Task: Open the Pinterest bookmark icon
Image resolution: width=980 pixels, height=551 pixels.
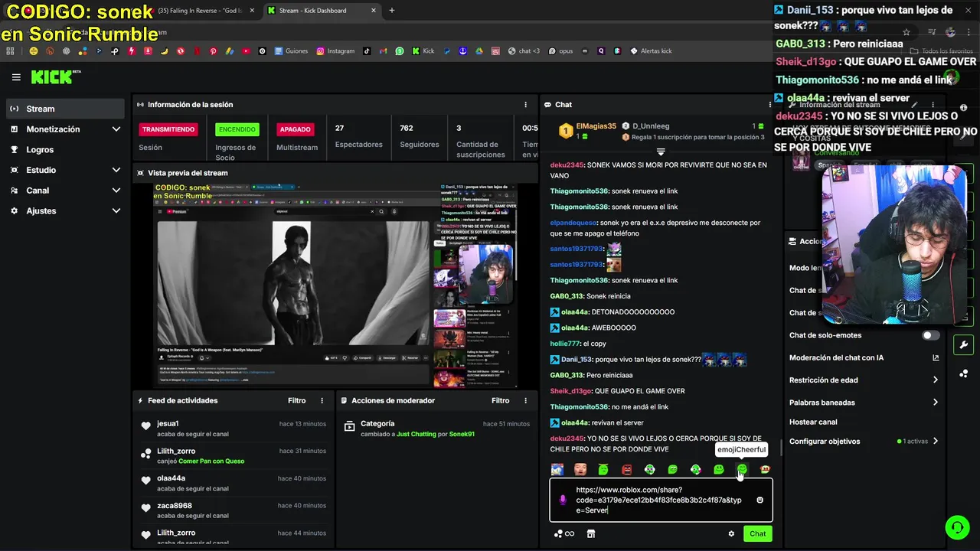Action: pyautogui.click(x=213, y=51)
